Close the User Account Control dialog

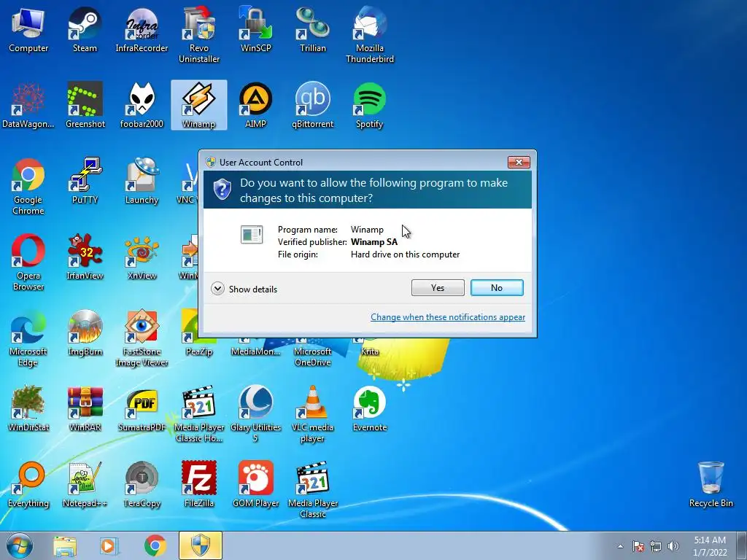point(519,163)
